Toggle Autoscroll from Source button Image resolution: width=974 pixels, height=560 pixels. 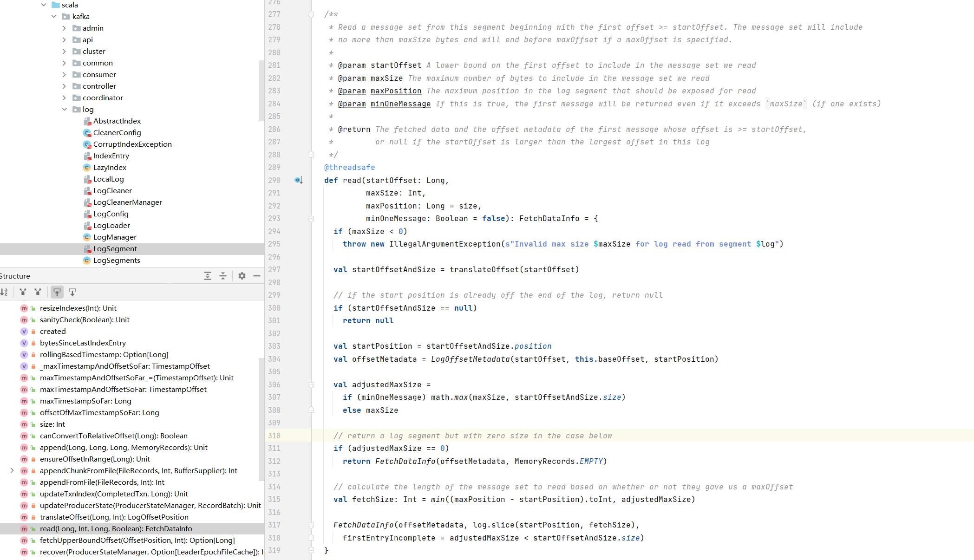coord(72,292)
